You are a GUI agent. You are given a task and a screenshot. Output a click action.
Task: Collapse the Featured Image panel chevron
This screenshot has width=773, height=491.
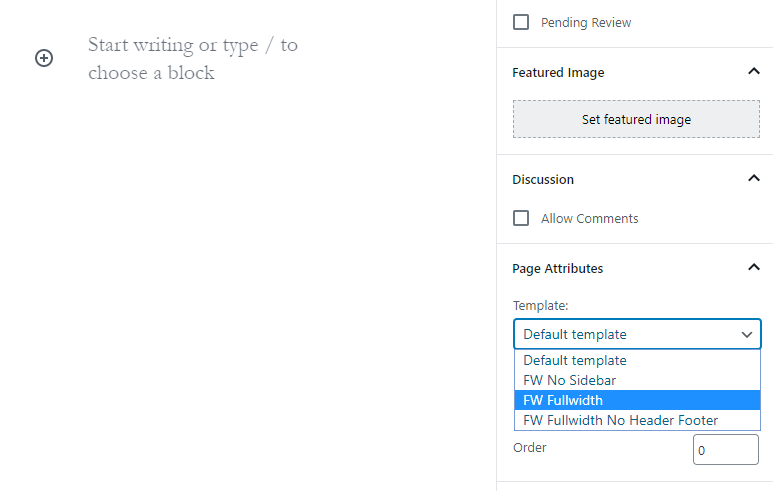point(753,72)
